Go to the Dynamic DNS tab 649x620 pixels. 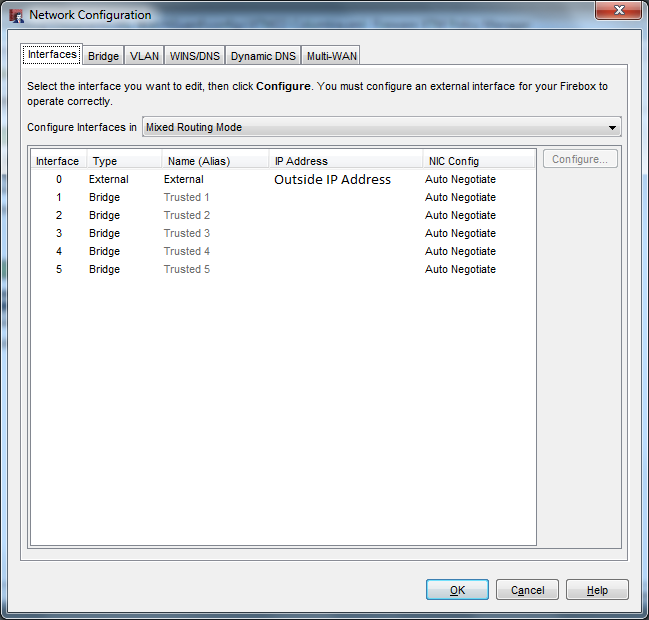tap(263, 56)
